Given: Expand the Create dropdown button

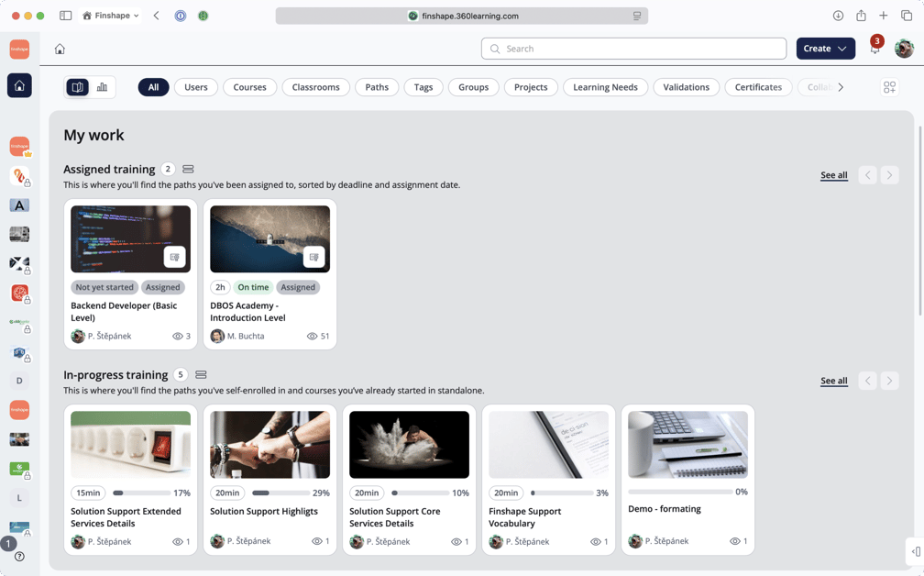Looking at the screenshot, I should click(825, 49).
